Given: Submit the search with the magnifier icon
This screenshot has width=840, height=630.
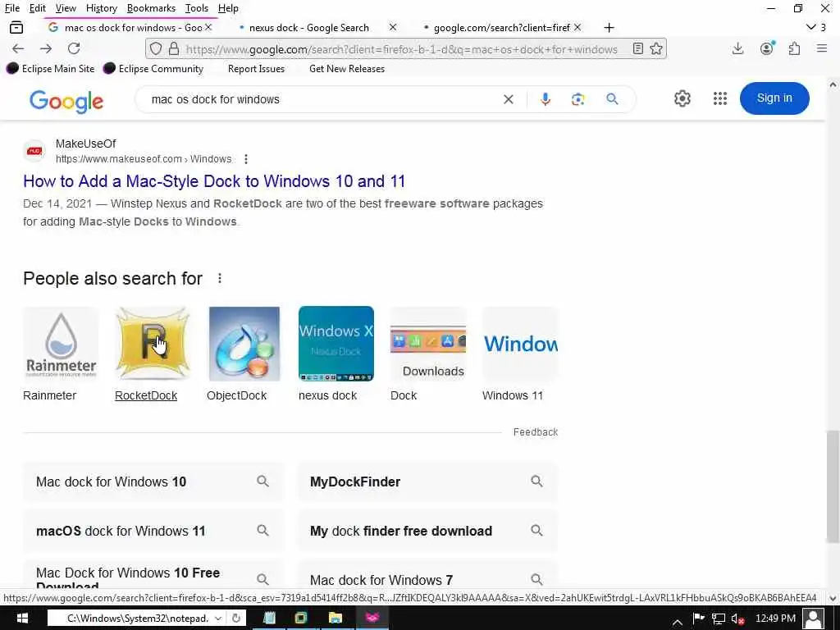Looking at the screenshot, I should (x=612, y=99).
